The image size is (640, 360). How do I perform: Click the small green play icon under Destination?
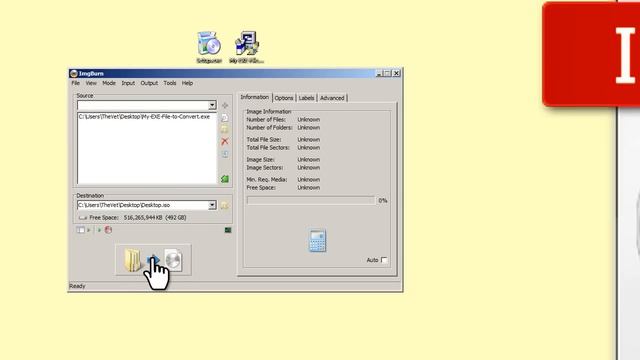click(99, 230)
